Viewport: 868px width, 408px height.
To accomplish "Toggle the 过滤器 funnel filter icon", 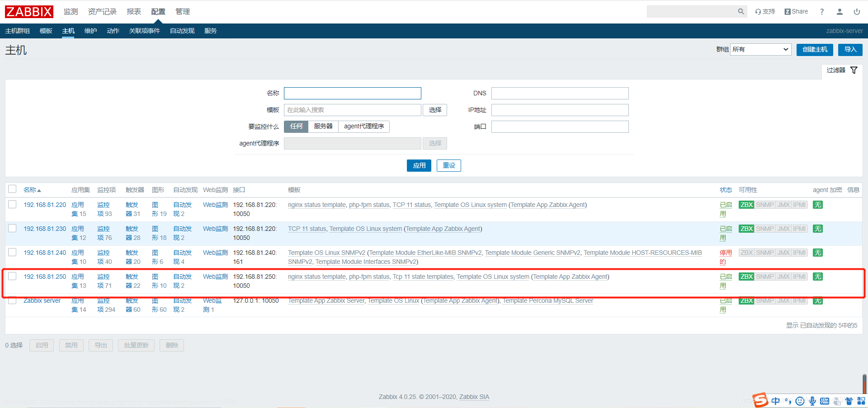I will [x=854, y=70].
